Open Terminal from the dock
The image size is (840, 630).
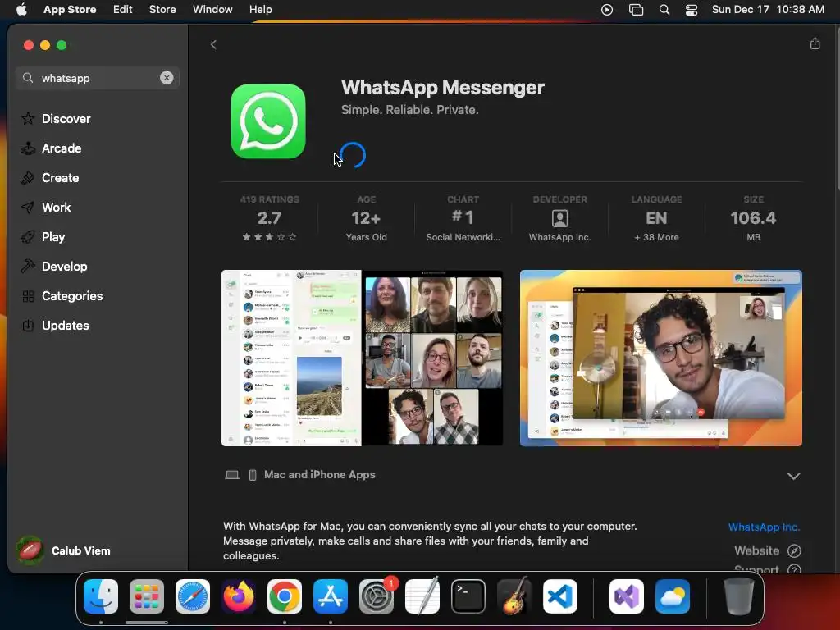click(468, 596)
